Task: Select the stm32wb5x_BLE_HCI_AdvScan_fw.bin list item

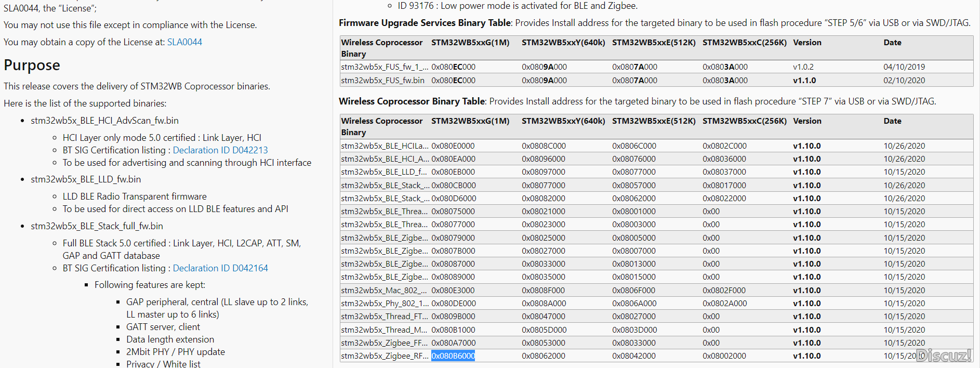Action: pos(104,121)
